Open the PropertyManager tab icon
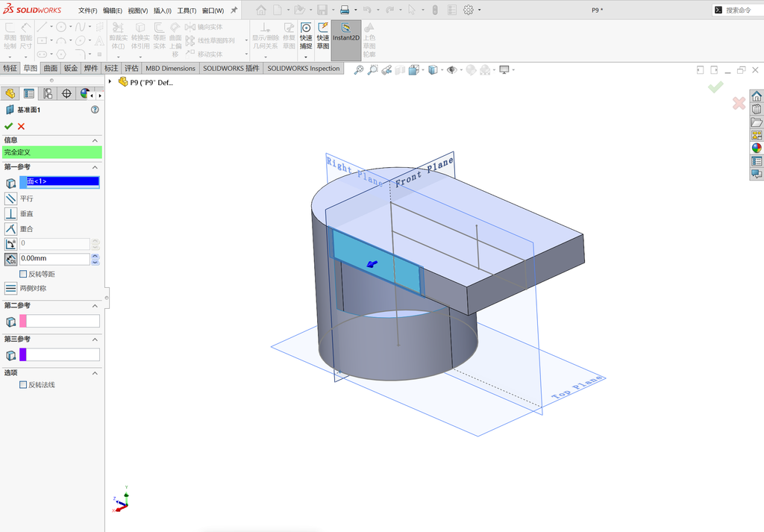 pos(29,93)
